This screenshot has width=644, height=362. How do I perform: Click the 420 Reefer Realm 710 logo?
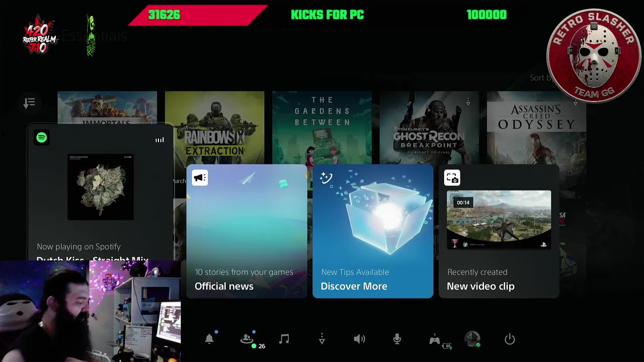pyautogui.click(x=38, y=36)
